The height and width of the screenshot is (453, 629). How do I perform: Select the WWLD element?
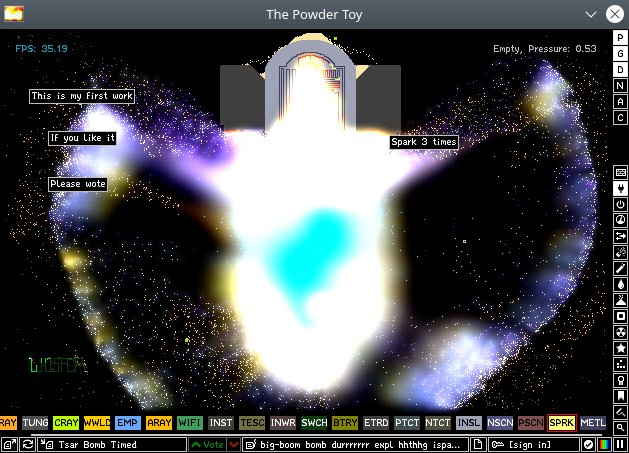(x=97, y=423)
